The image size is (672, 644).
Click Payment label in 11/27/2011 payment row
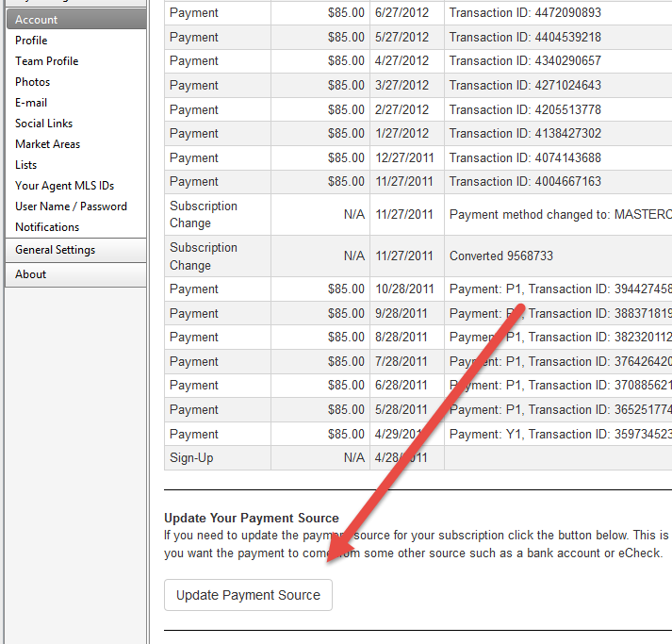(194, 182)
